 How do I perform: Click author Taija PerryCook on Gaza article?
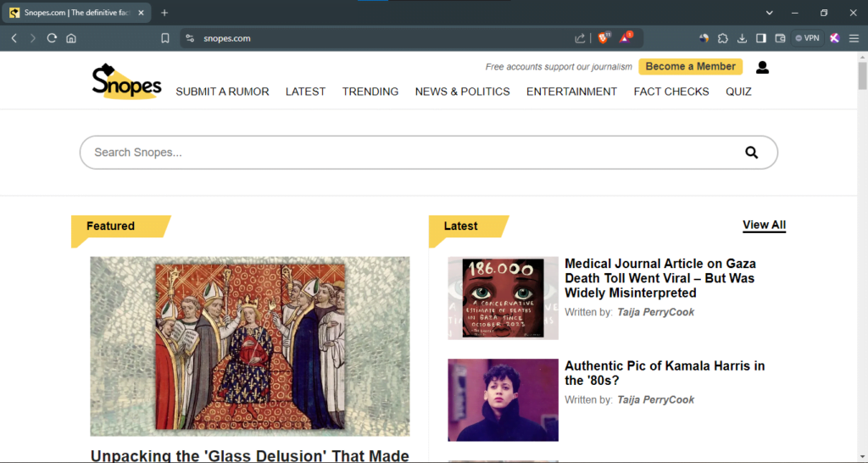point(655,312)
